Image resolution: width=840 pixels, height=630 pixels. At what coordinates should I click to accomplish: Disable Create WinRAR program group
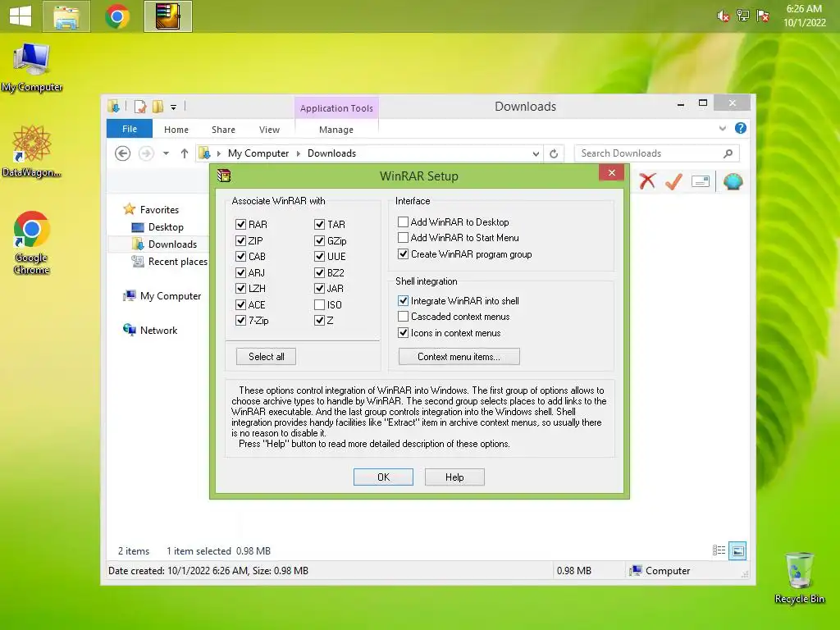[x=404, y=254]
